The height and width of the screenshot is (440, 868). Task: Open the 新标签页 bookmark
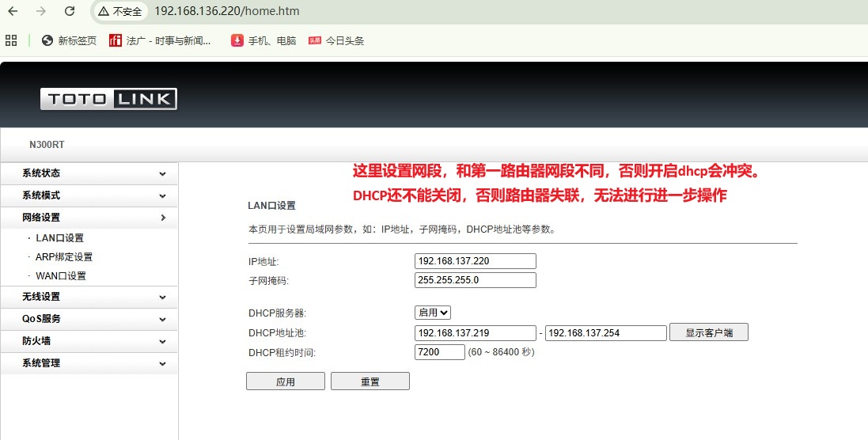[69, 40]
